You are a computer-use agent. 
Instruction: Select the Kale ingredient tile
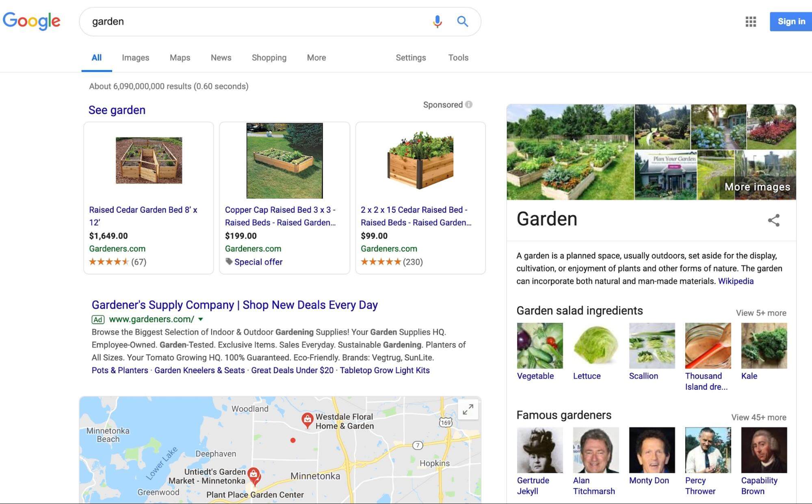click(x=764, y=352)
